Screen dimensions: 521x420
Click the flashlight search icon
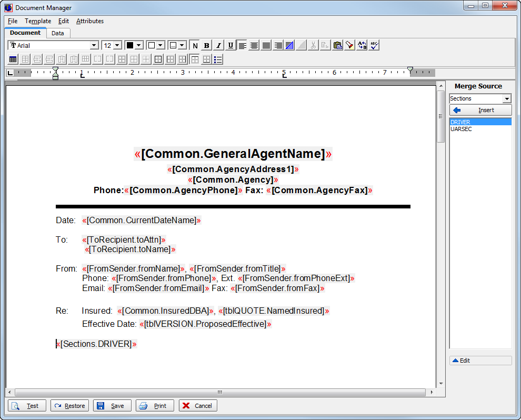click(x=349, y=45)
